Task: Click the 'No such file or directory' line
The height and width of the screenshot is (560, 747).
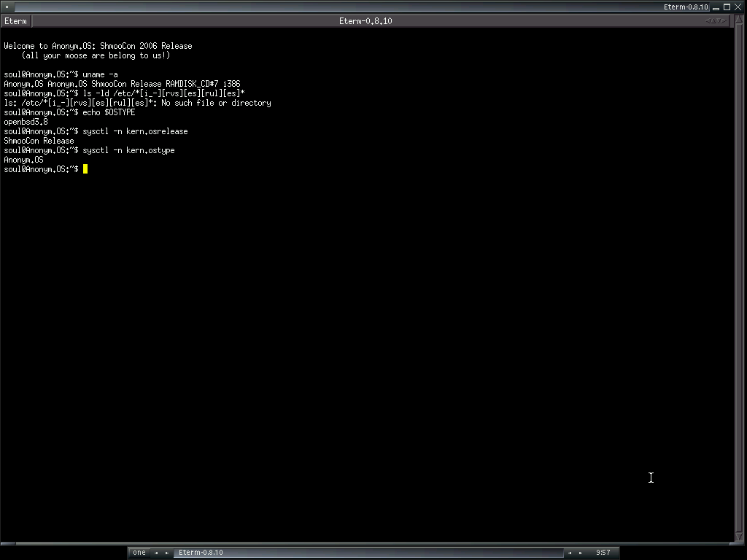Action: pos(138,104)
